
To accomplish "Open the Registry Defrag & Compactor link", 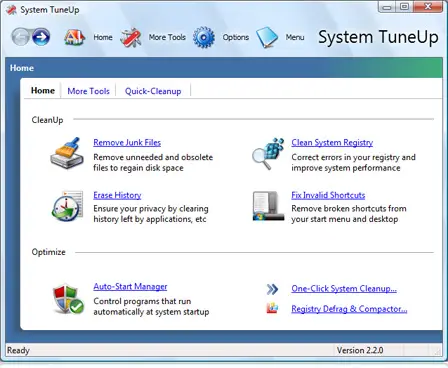I will [x=349, y=309].
